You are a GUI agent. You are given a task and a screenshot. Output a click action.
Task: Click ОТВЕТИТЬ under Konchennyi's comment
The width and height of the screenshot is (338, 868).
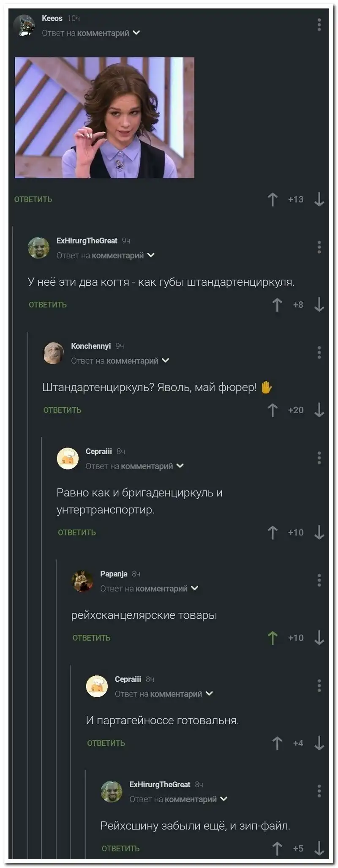tap(62, 410)
